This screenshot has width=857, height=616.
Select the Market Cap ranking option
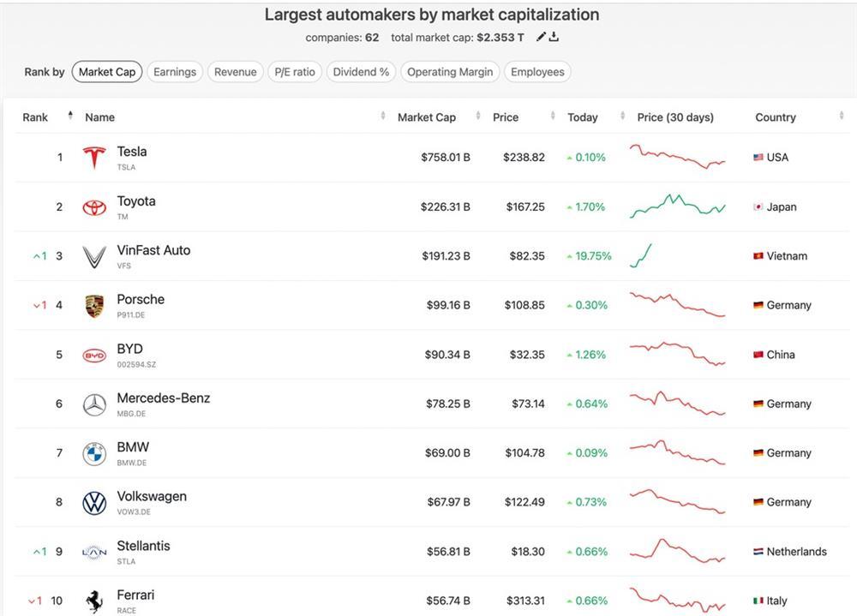point(107,72)
